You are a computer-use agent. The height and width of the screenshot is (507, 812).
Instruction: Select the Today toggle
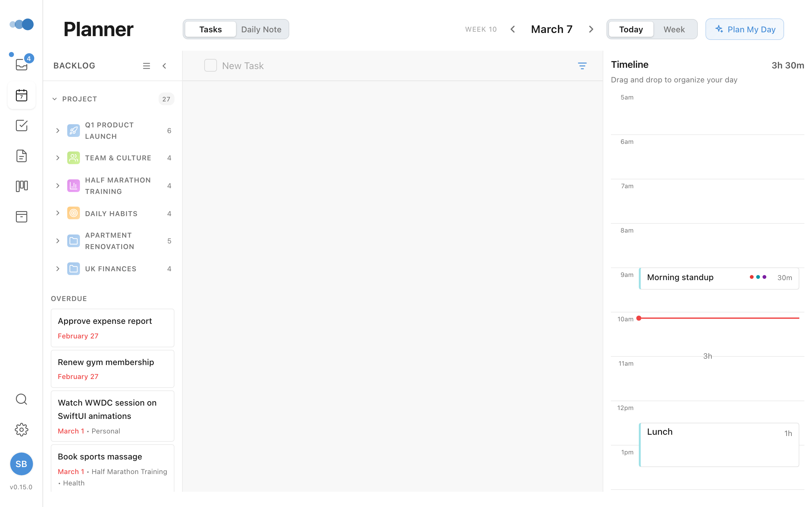coord(631,29)
